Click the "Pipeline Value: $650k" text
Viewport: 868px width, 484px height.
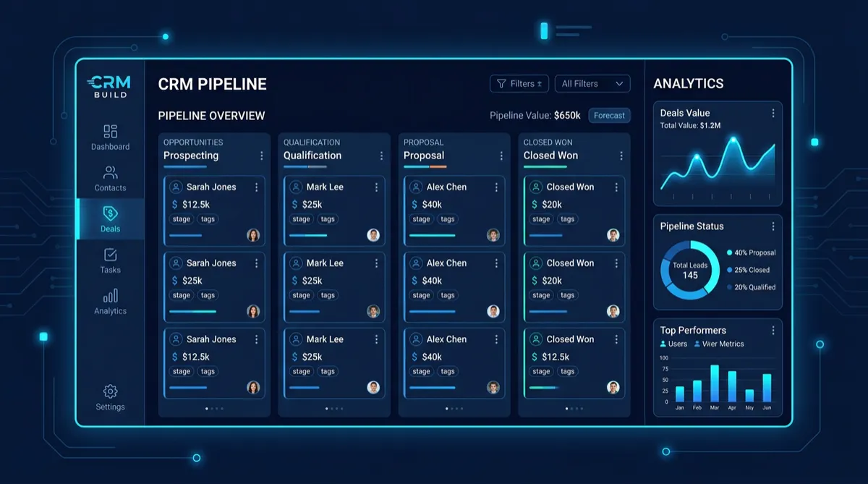(x=535, y=116)
